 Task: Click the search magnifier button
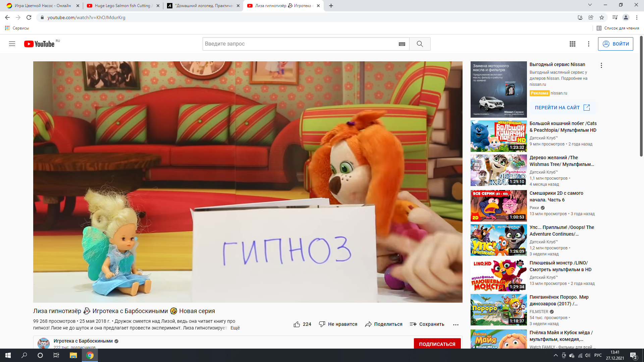tap(420, 44)
